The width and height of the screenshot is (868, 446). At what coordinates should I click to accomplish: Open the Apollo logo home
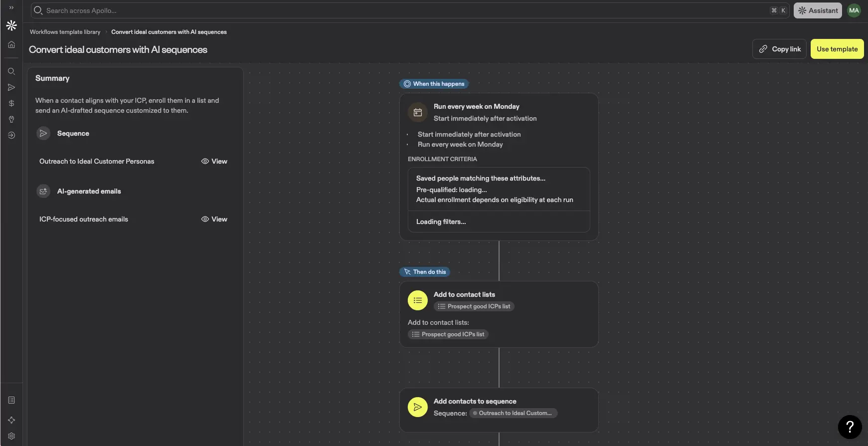11,25
